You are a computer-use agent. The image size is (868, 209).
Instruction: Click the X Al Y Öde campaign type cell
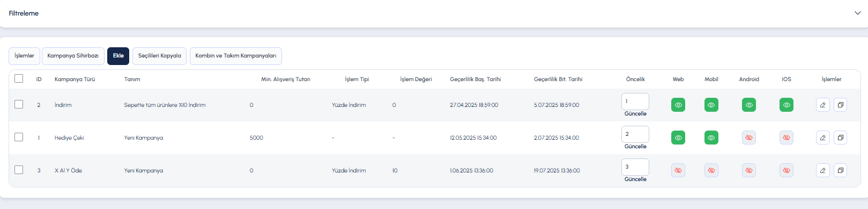[68, 170]
